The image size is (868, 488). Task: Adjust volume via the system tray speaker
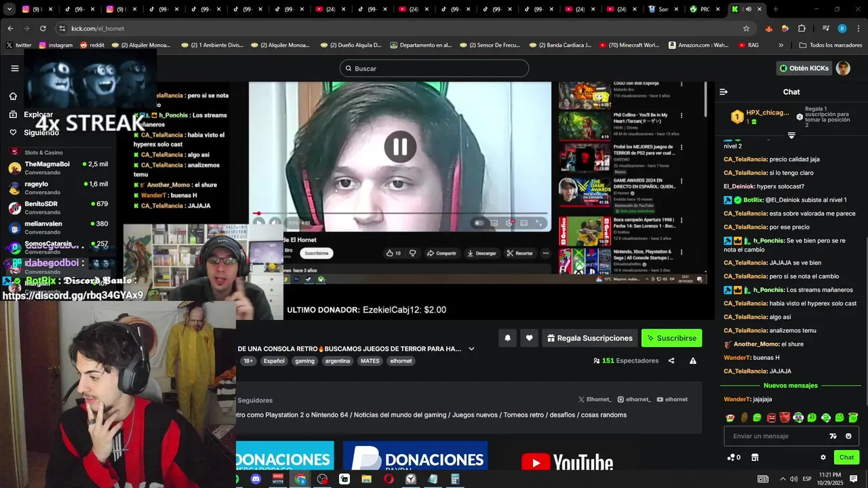(x=793, y=479)
